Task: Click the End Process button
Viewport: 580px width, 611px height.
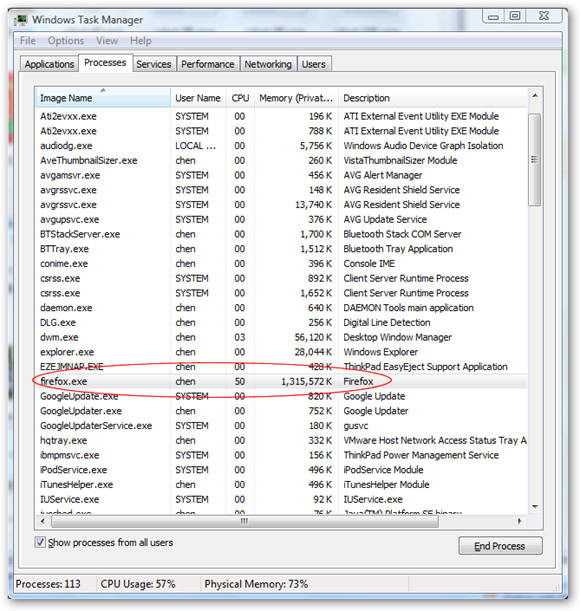Action: click(x=500, y=546)
